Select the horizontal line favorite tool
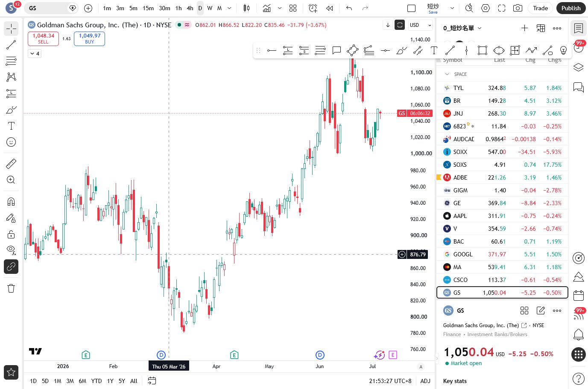Viewport: 588px width, 389px height. click(x=272, y=50)
